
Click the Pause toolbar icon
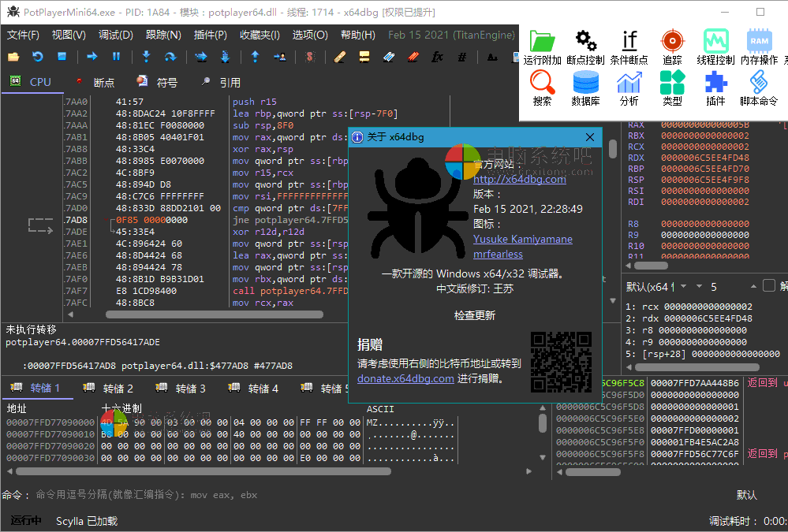coord(116,57)
